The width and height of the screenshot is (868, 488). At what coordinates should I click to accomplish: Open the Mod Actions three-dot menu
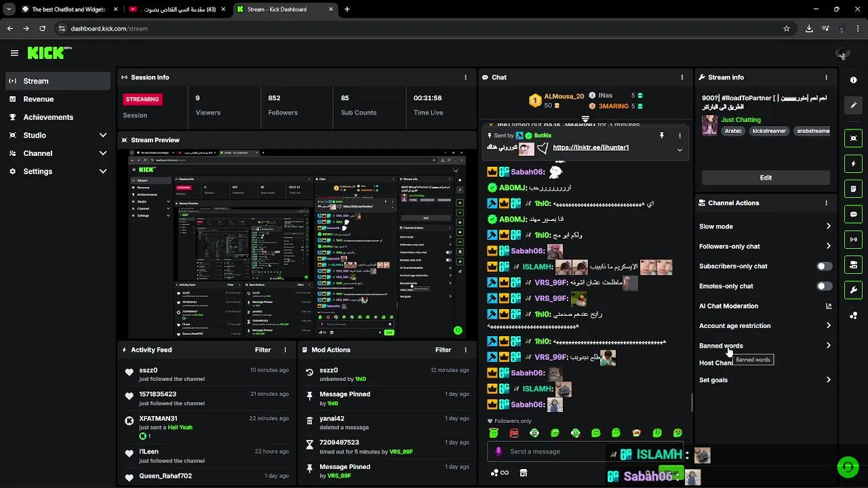point(465,350)
